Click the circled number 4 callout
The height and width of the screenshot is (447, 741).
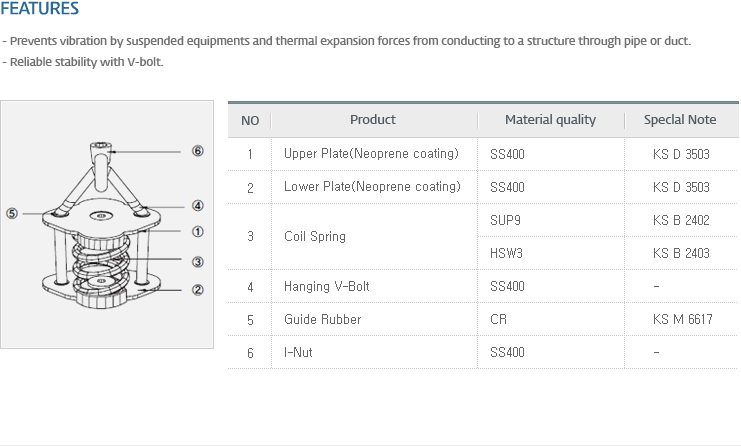[198, 206]
